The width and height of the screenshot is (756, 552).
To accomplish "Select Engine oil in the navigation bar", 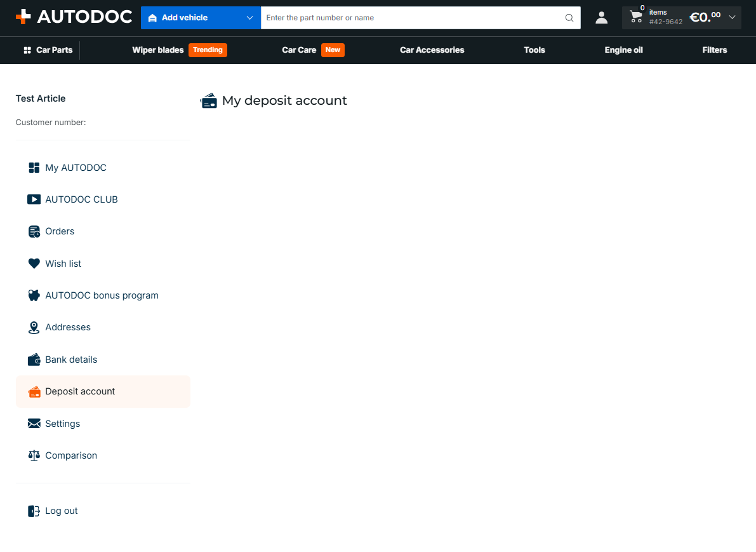I will [x=623, y=50].
